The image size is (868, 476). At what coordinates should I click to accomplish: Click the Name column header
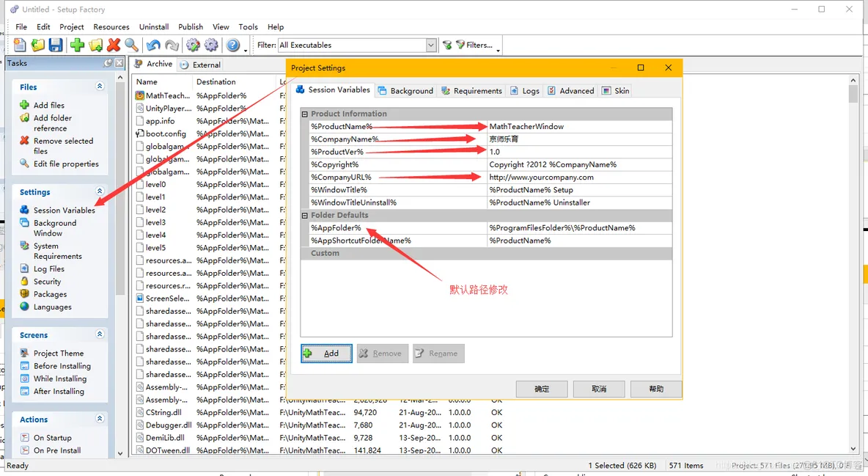[x=161, y=81]
